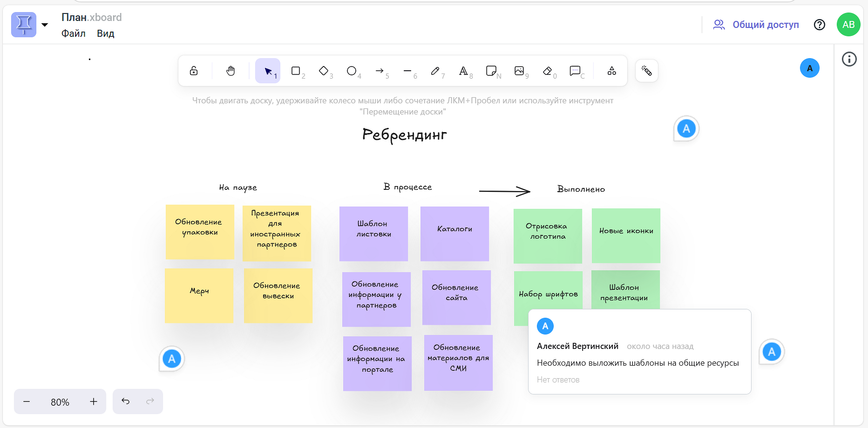868x428 pixels.
Task: Undo the last action
Action: 126,401
